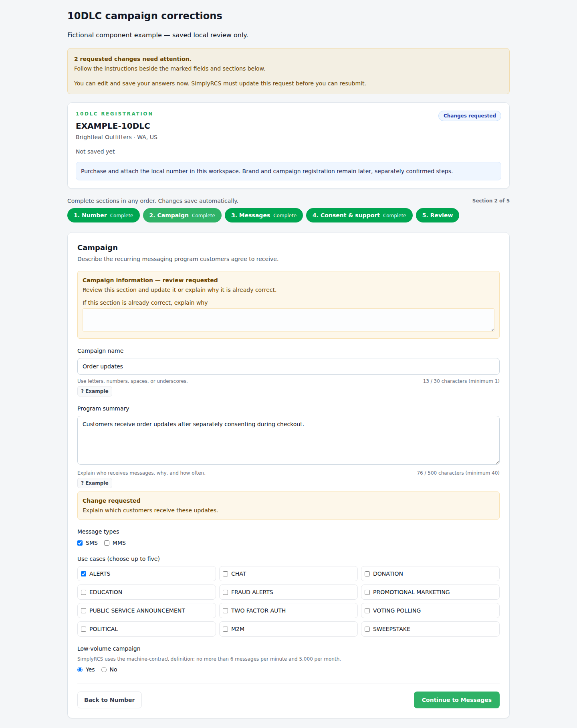The height and width of the screenshot is (728, 577).
Task: Click the Back to Number button
Action: click(109, 700)
